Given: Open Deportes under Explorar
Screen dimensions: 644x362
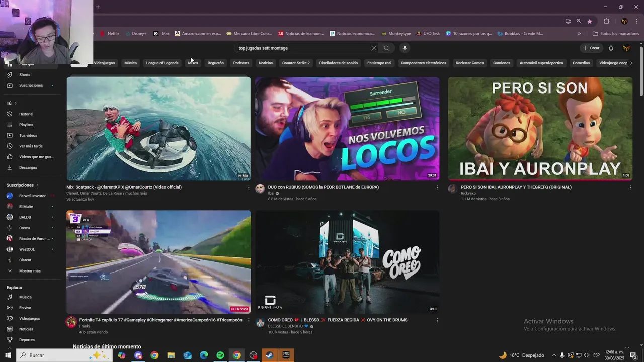Looking at the screenshot, I should pos(27,340).
